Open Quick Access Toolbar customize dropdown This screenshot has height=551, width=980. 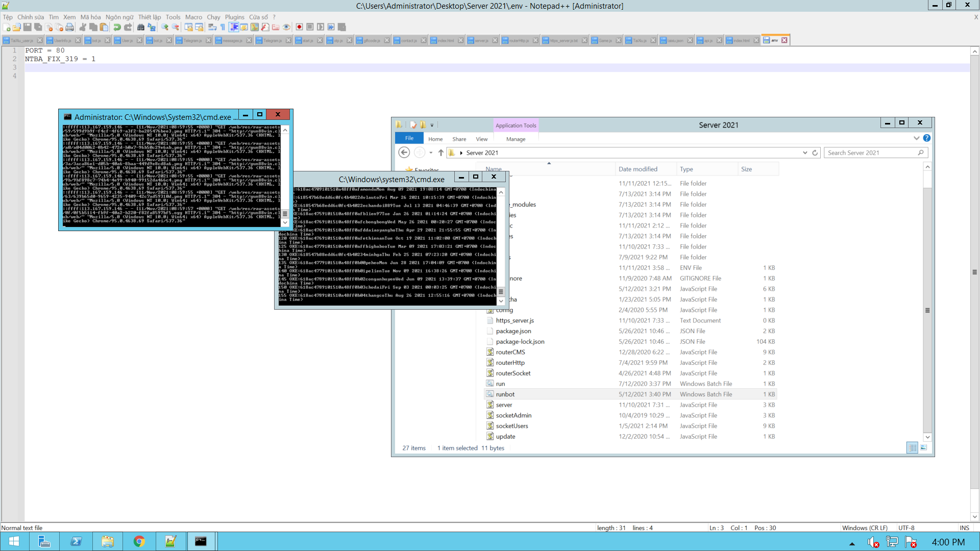[432, 125]
